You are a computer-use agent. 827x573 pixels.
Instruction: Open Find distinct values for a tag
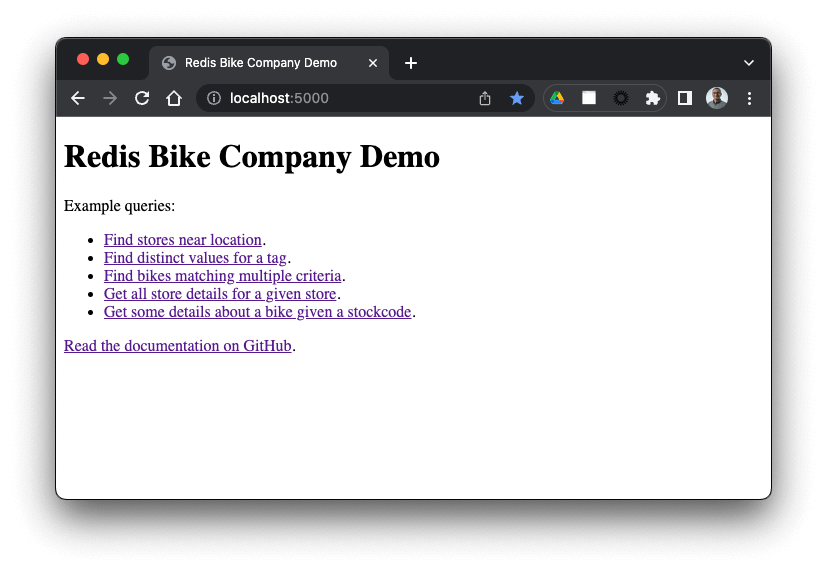point(195,257)
